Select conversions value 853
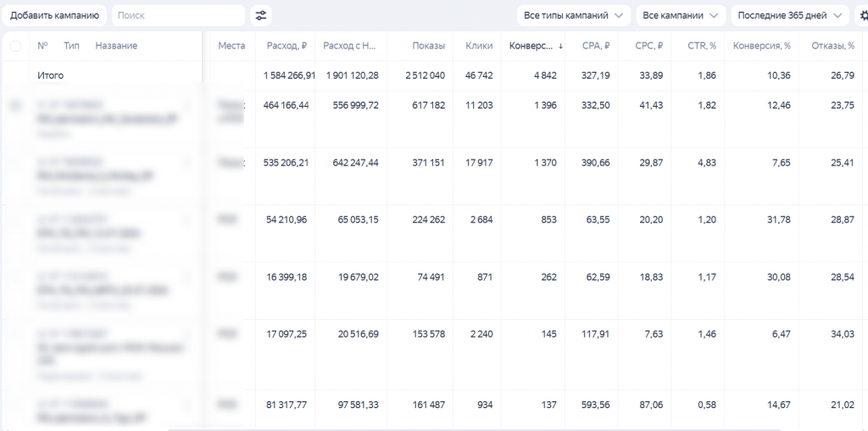This screenshot has width=868, height=431. click(548, 220)
